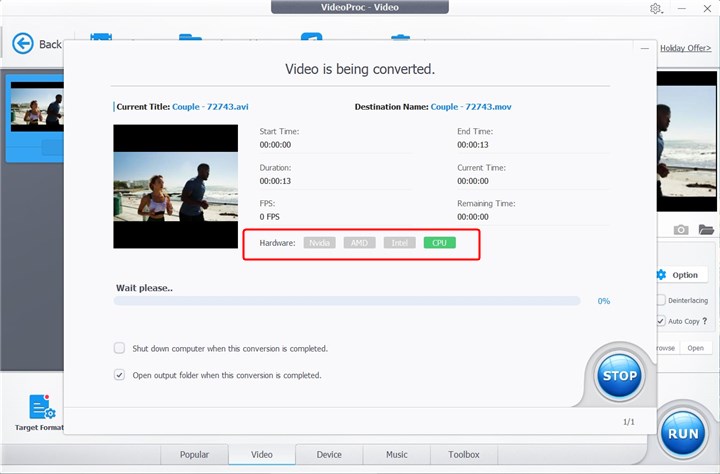Click the Back arrow icon
The height and width of the screenshot is (474, 720).
coord(22,44)
